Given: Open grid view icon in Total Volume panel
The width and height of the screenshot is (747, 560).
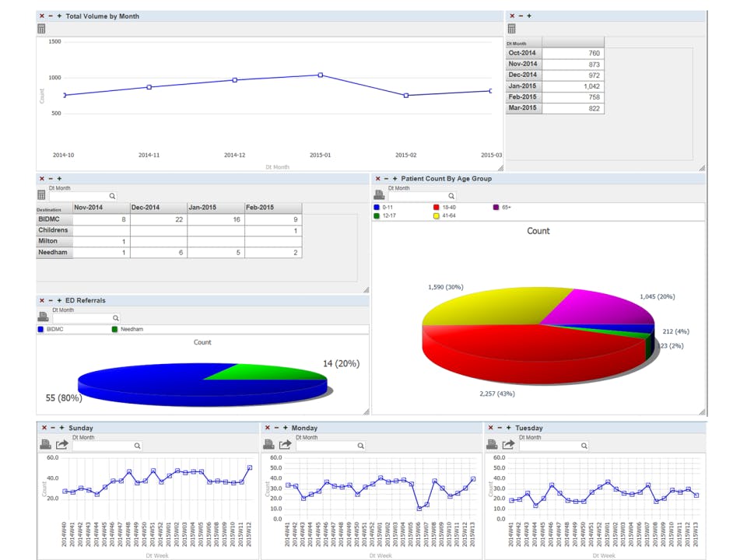Looking at the screenshot, I should (41, 29).
